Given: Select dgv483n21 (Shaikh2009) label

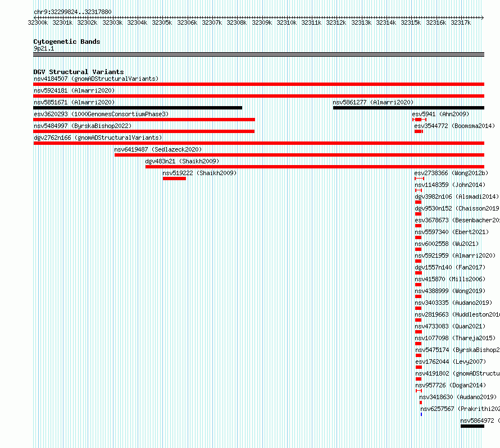Looking at the screenshot, I should [182, 161].
